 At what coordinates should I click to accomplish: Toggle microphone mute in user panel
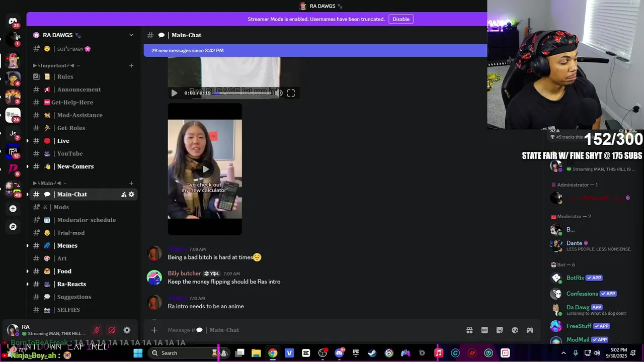97,330
